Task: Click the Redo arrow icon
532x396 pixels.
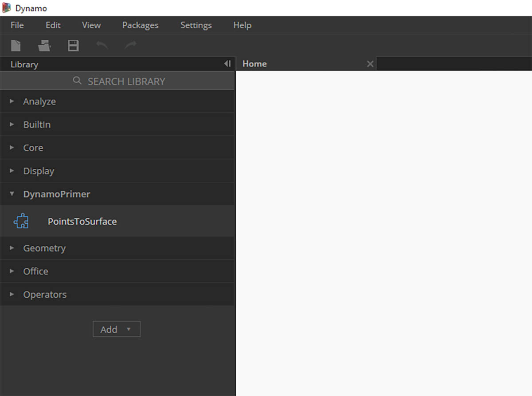Action: pos(130,45)
